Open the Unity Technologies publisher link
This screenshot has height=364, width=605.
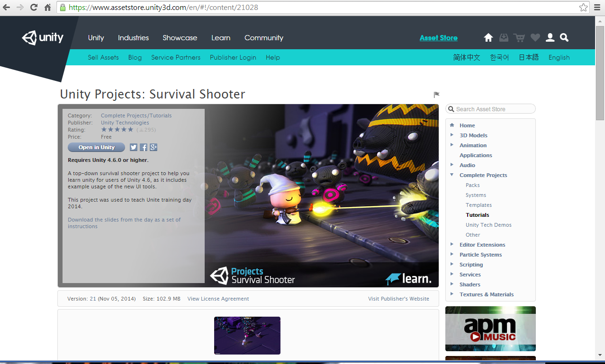point(125,123)
